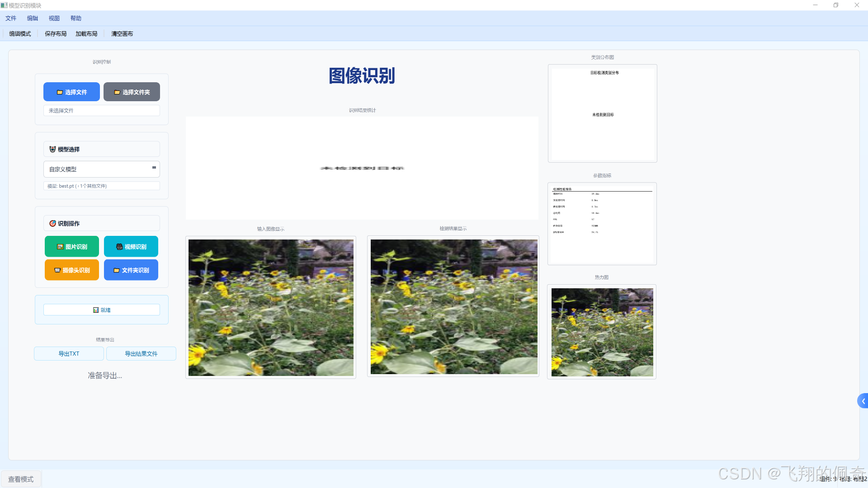Screen dimensions: 868x488
Task: Click the 输入图像显示 label
Action: 271,229
